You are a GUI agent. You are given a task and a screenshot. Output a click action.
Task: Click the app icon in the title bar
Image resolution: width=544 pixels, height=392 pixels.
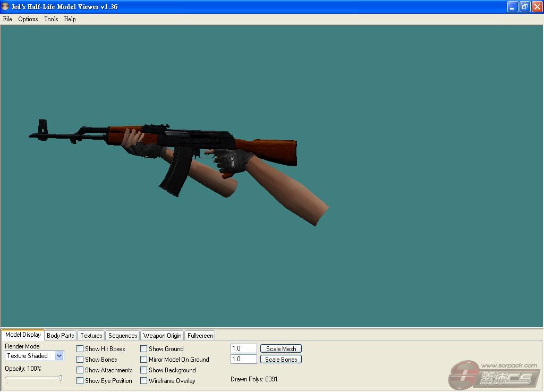click(x=5, y=7)
